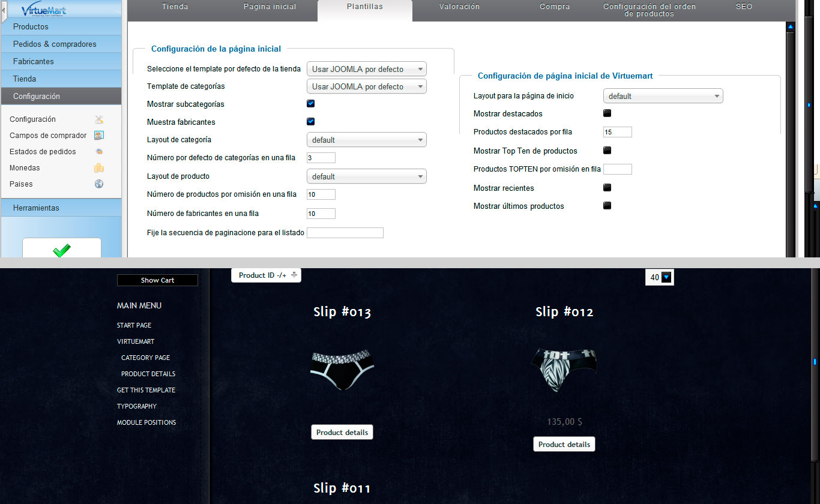The height and width of the screenshot is (504, 820).
Task: Click Product details under Slip #013
Action: pos(342,433)
